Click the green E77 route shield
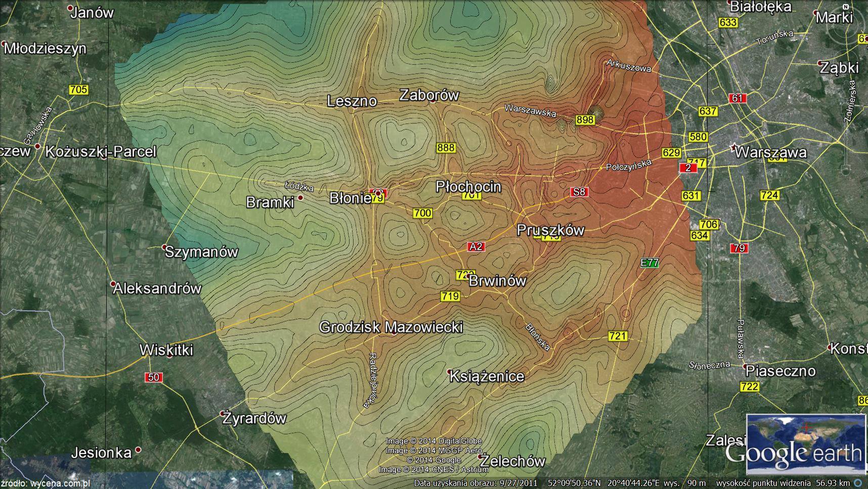Viewport: 868px width, 489px height. (649, 263)
